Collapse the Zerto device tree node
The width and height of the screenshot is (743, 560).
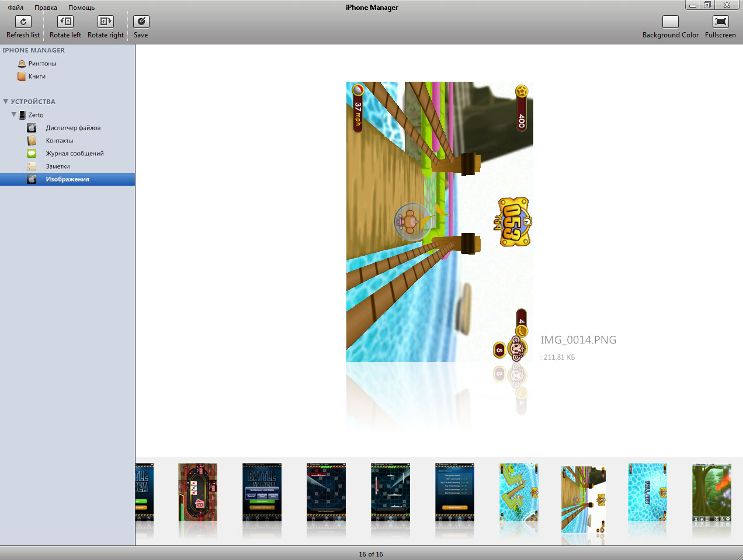[14, 115]
